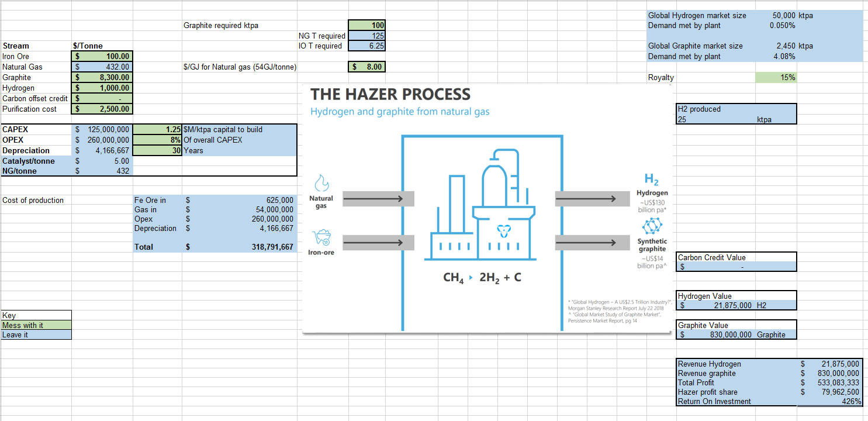Click the Revenue graphite amount 830,000,000
Viewport: 868px width, 421px height.
[x=829, y=373]
